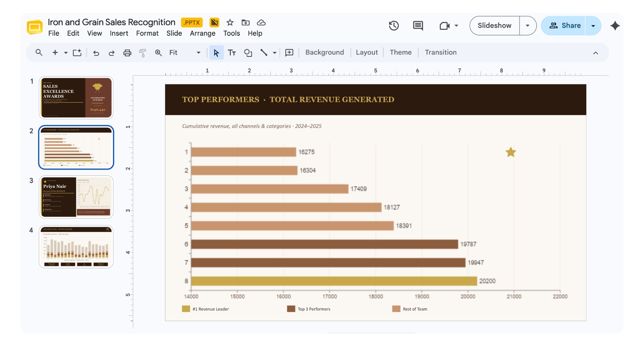Image resolution: width=644 pixels, height=362 pixels.
Task: Open Slideshow options dropdown arrow
Action: coord(528,25)
